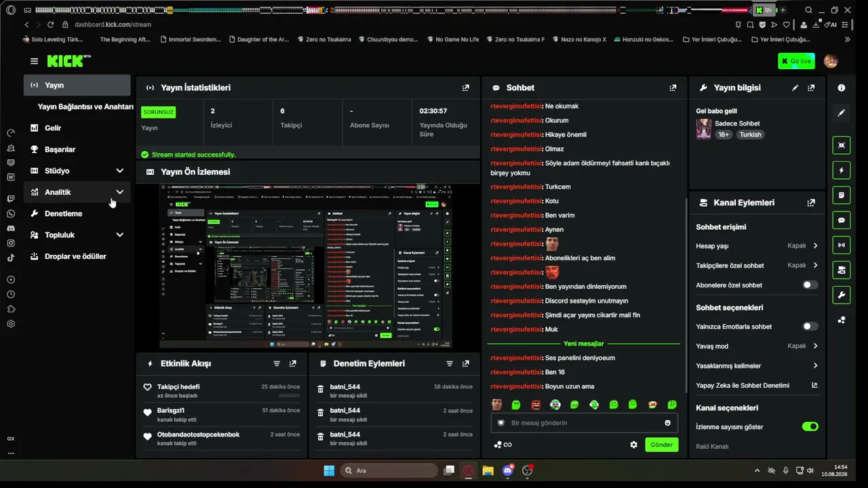Click the KICK logo
Screen dimensions: 868x488
click(x=68, y=61)
